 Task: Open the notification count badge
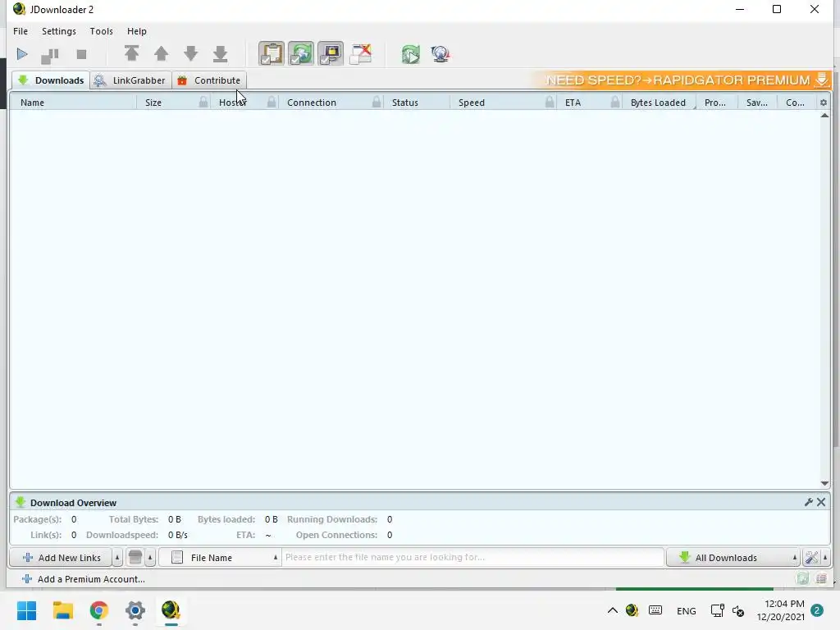pos(817,610)
